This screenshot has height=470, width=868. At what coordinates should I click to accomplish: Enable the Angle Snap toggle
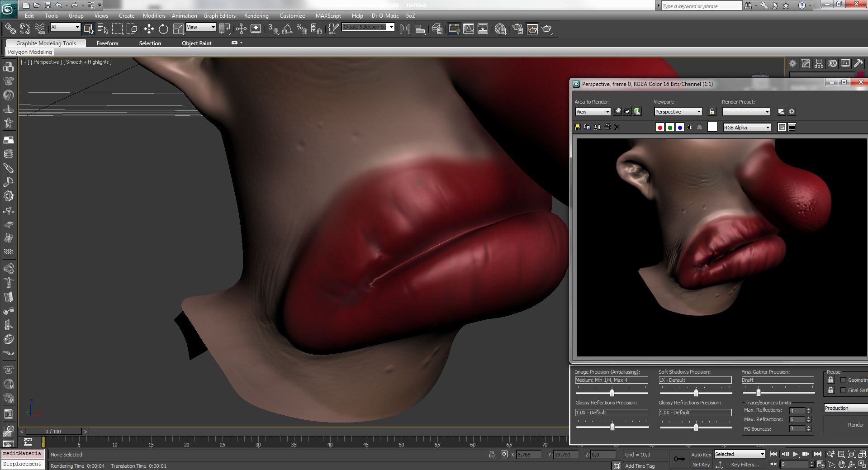click(x=287, y=28)
